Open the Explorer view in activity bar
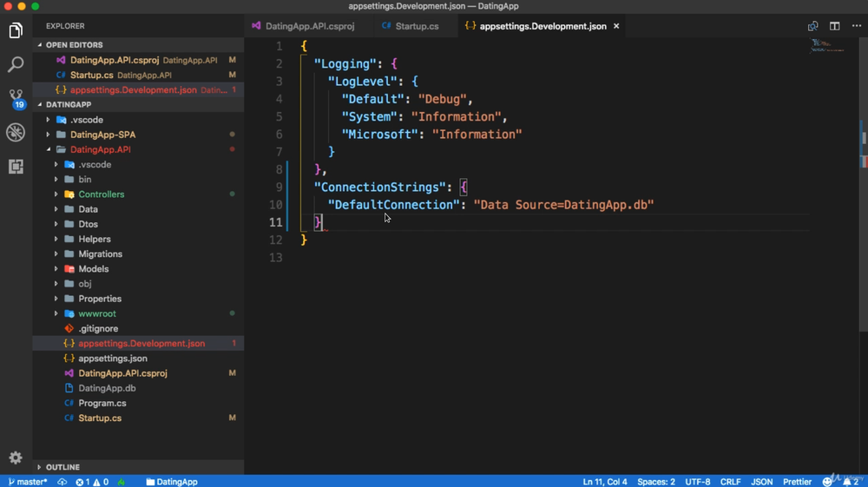Screen dimensions: 868x487 coord(16,31)
